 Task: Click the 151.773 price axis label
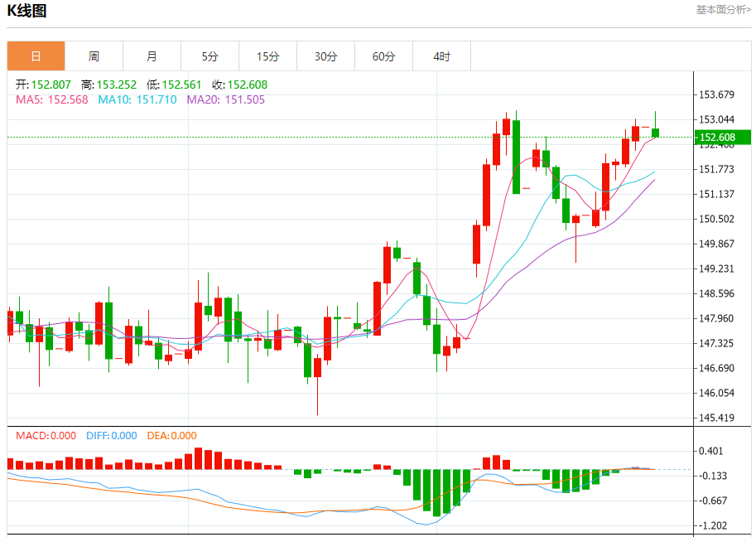click(x=716, y=169)
